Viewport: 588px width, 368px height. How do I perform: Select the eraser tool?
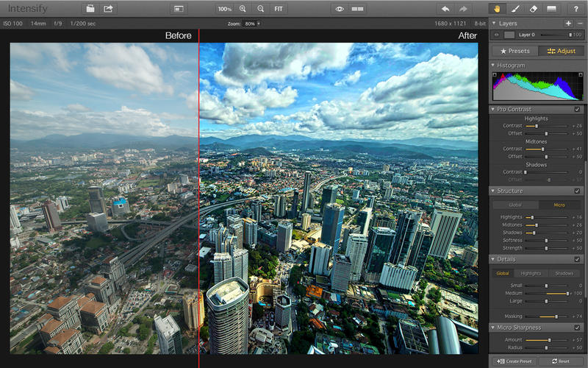[x=534, y=9]
